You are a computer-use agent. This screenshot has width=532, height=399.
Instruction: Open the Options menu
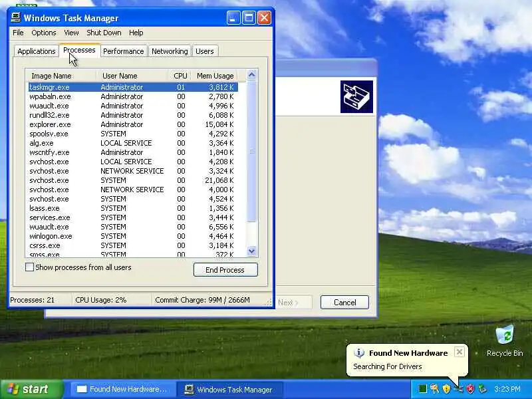44,33
